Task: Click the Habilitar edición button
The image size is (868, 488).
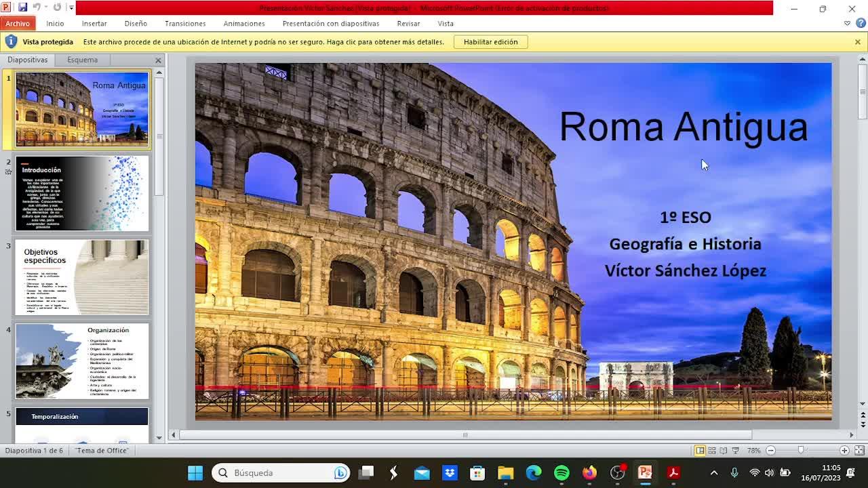Action: point(490,42)
